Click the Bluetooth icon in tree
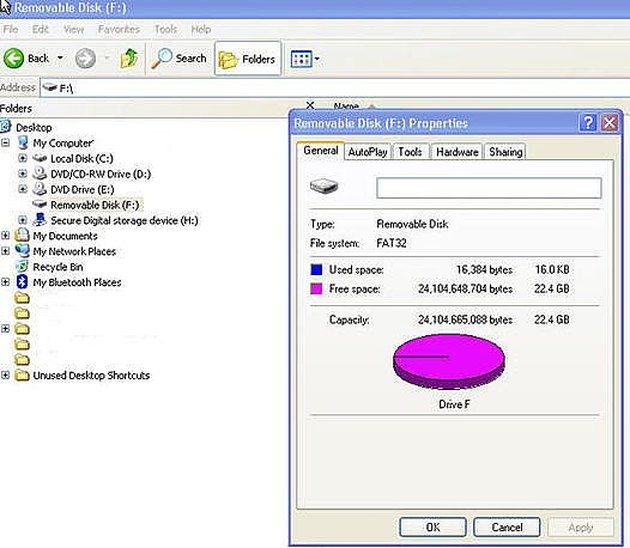The width and height of the screenshot is (630, 548). [x=22, y=282]
